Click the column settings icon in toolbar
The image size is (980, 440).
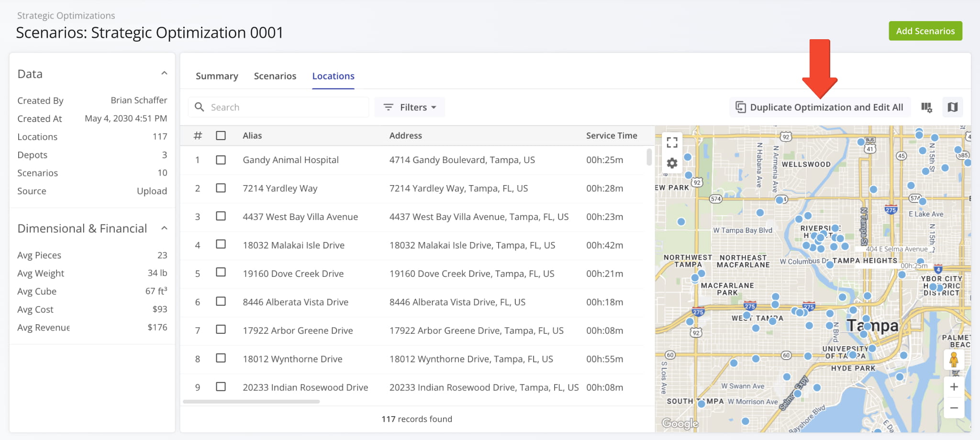(926, 108)
